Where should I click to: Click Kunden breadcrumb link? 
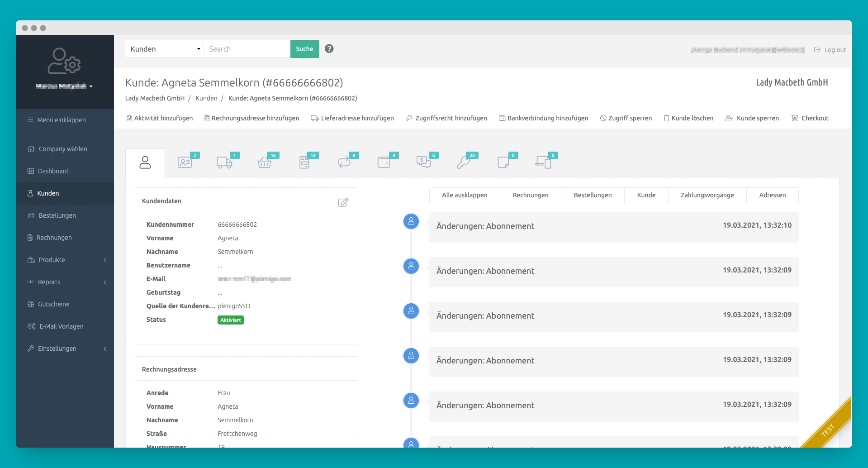206,98
